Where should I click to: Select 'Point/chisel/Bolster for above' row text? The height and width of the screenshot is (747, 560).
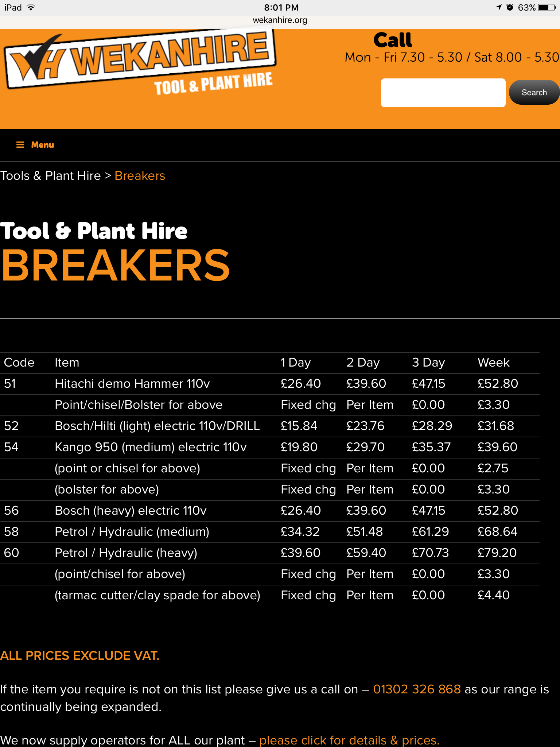coord(139,405)
